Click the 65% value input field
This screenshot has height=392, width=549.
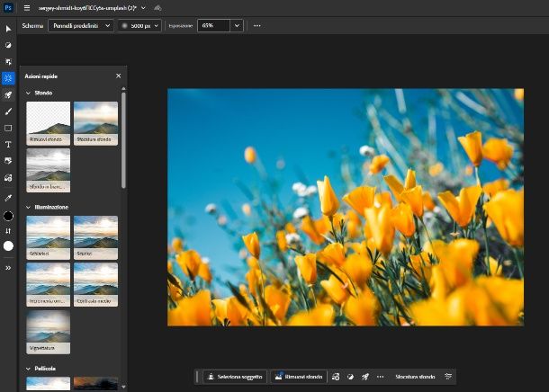pos(213,25)
